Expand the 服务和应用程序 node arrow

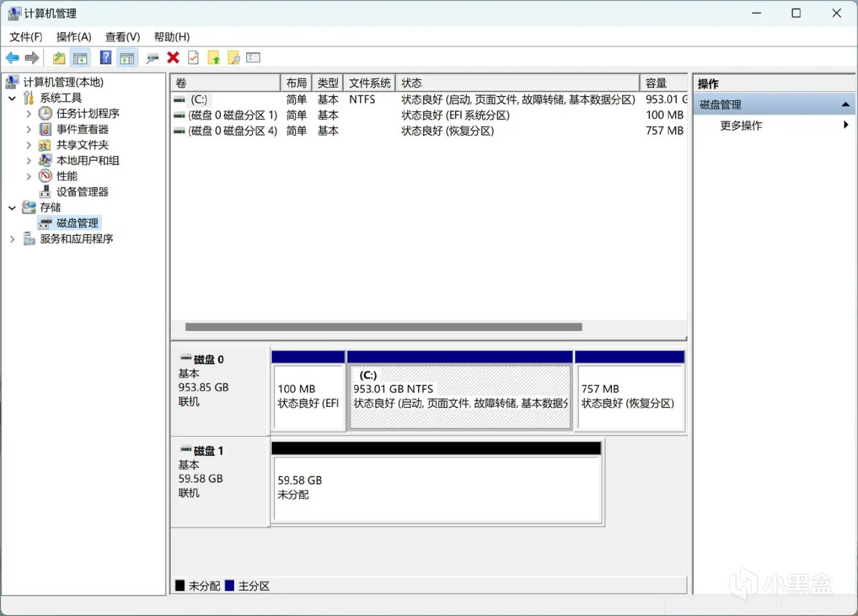(12, 239)
